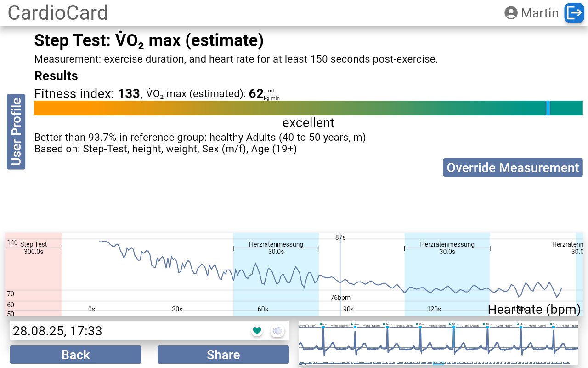Image resolution: width=588 pixels, height=368 pixels.
Task: Click the CardioCard app title
Action: point(58,13)
